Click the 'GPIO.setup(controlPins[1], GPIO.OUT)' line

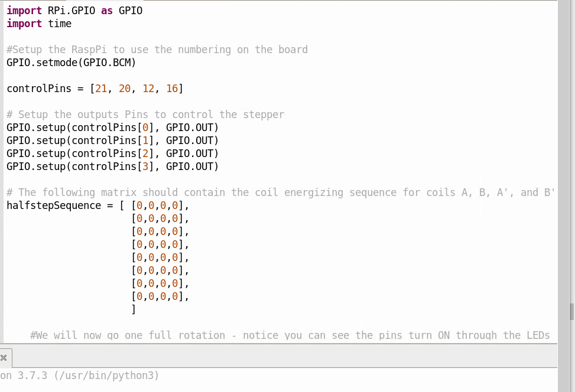tap(113, 141)
